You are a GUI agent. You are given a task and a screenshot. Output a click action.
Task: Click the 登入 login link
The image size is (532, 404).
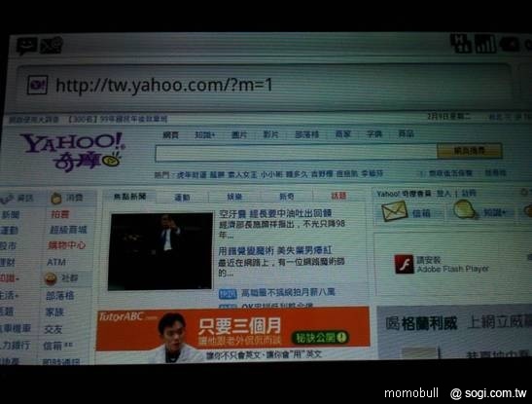444,194
